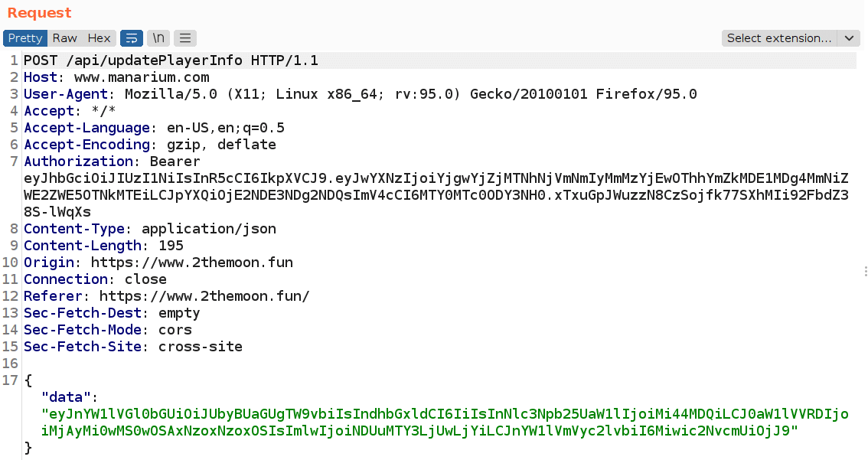Toggle the show non-printable characters \n button
This screenshot has width=868, height=460.
point(158,38)
